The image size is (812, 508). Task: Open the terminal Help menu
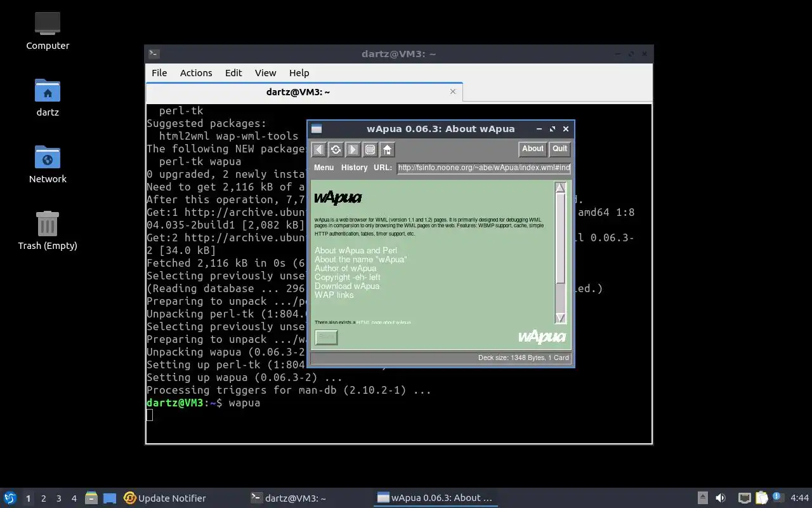pos(299,72)
